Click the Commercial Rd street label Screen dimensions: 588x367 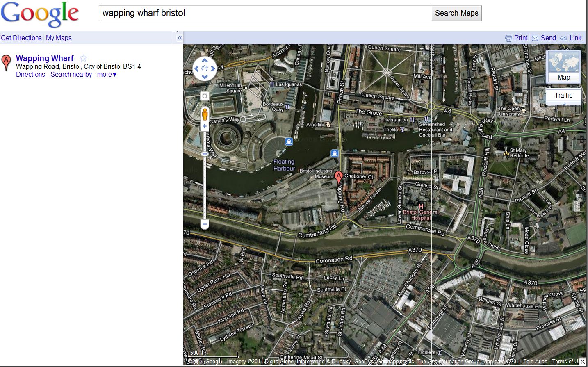pyautogui.click(x=425, y=230)
